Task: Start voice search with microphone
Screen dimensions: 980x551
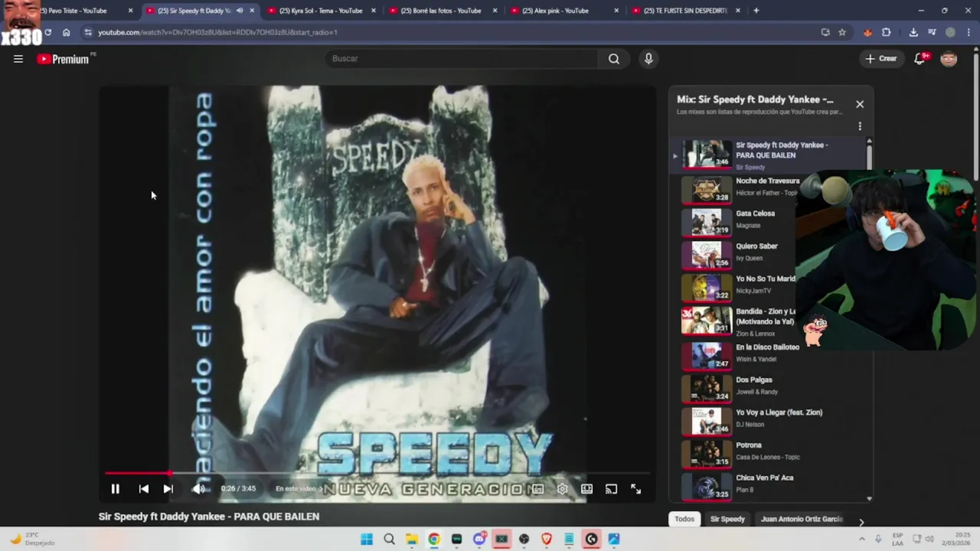Action: click(x=648, y=59)
